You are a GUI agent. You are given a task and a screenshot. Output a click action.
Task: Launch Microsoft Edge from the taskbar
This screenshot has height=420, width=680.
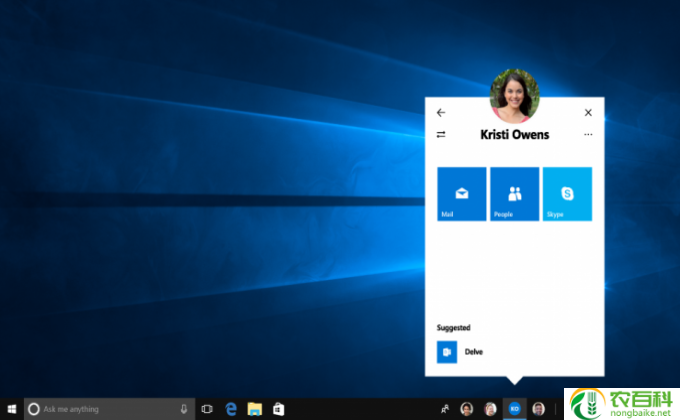(231, 409)
